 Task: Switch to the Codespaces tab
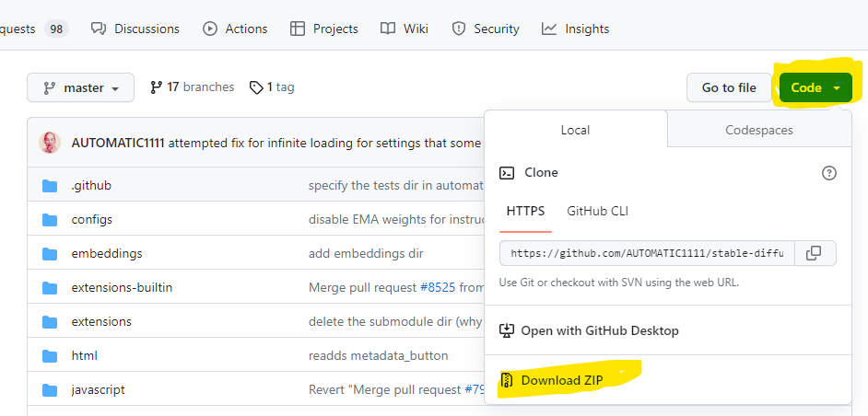[x=759, y=130]
